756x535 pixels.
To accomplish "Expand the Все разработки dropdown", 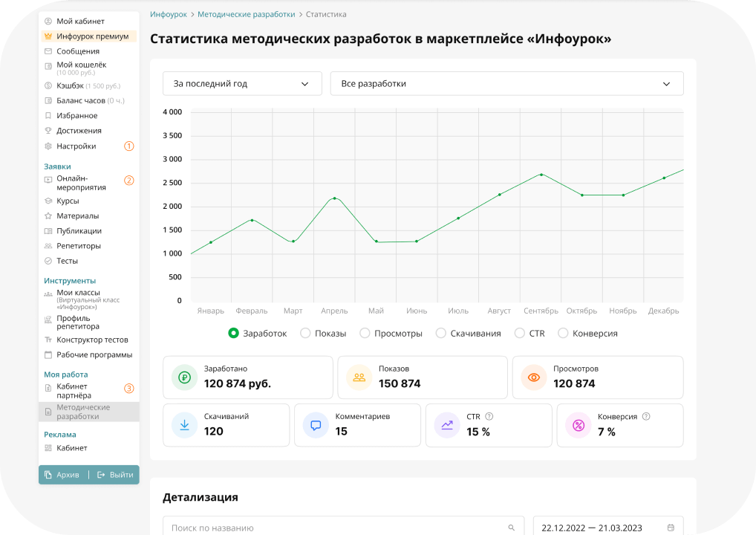I will [506, 84].
